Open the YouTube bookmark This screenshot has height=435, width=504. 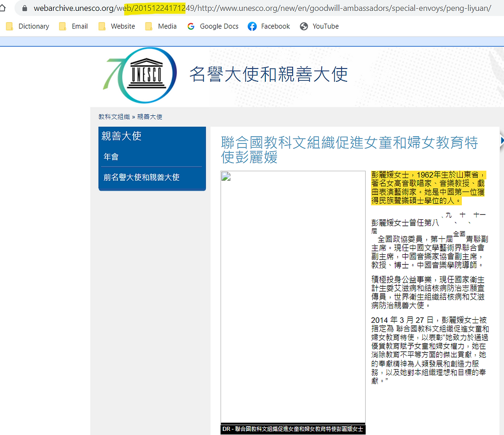pos(319,26)
